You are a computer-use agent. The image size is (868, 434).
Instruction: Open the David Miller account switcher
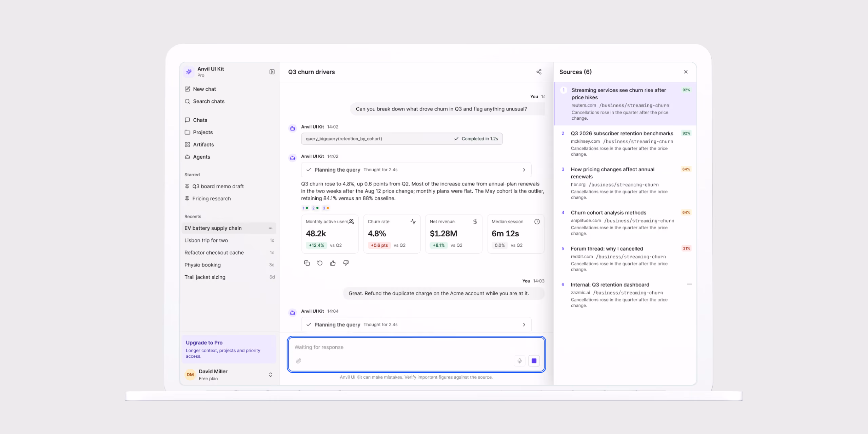pyautogui.click(x=229, y=375)
